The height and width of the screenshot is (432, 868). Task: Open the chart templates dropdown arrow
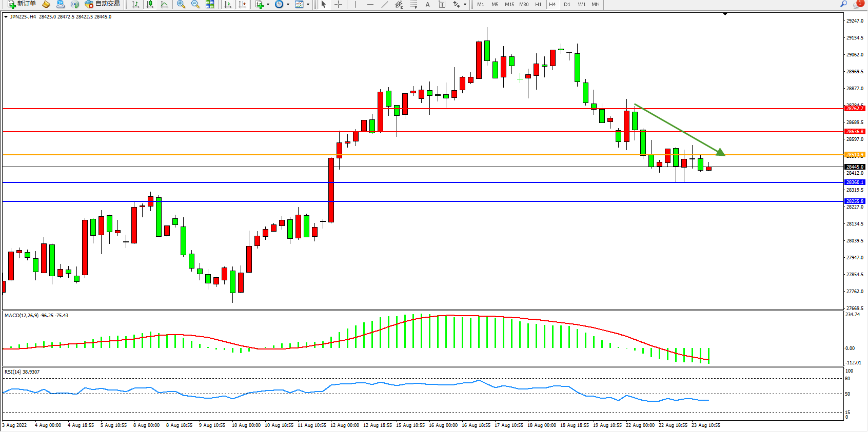tap(308, 5)
